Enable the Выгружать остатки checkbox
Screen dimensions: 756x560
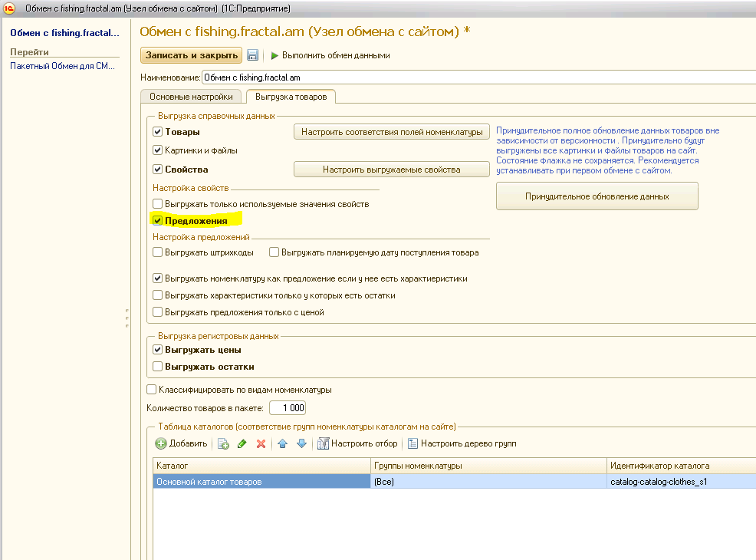tap(158, 367)
